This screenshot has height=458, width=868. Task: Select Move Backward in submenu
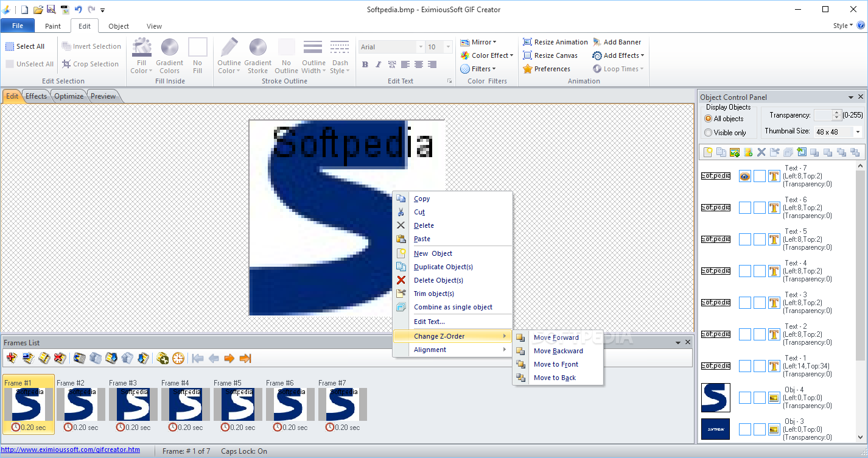(558, 351)
